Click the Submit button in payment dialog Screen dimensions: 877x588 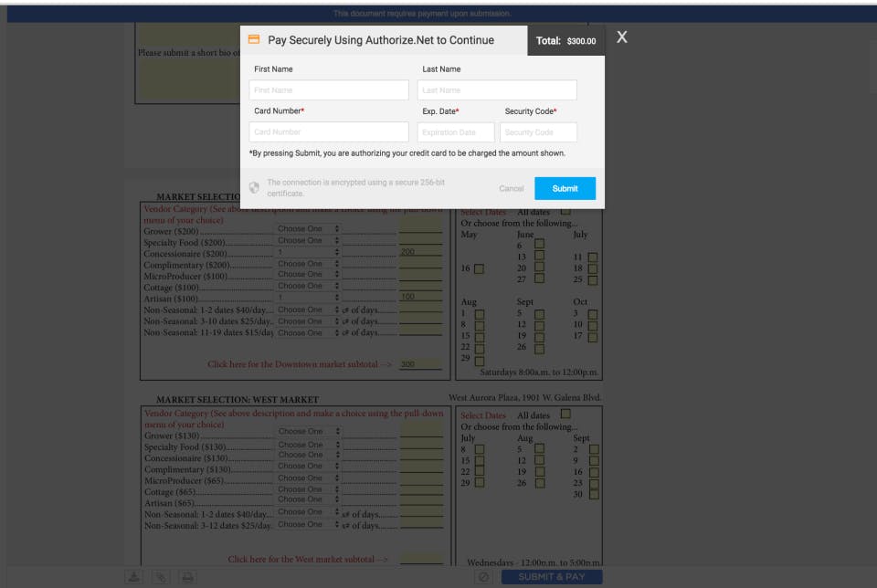tap(565, 188)
